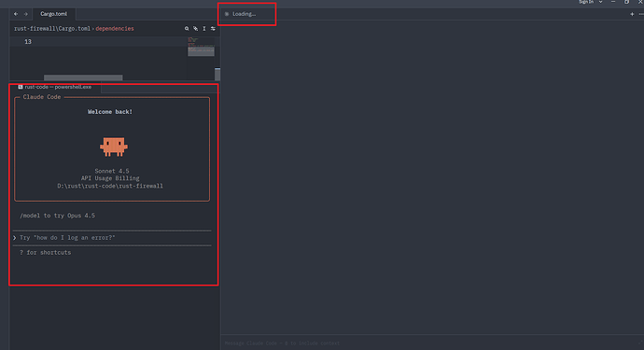The height and width of the screenshot is (350, 644).
Task: Click the API Usage Billing text
Action: [110, 178]
